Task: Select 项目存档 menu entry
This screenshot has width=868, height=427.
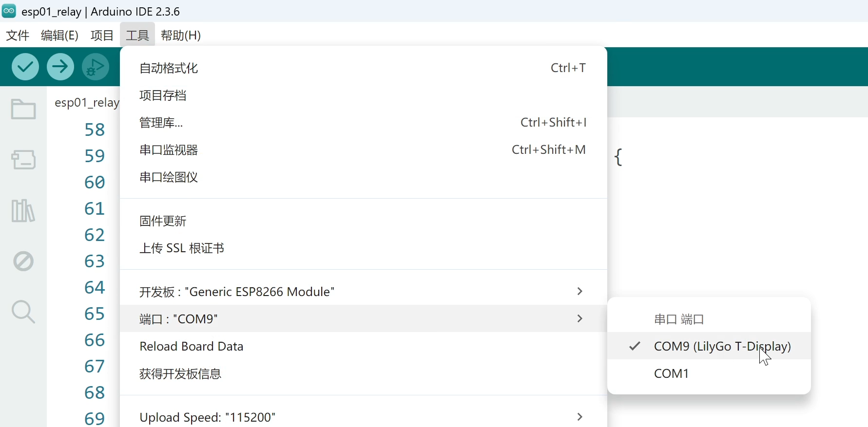Action: coord(363,95)
